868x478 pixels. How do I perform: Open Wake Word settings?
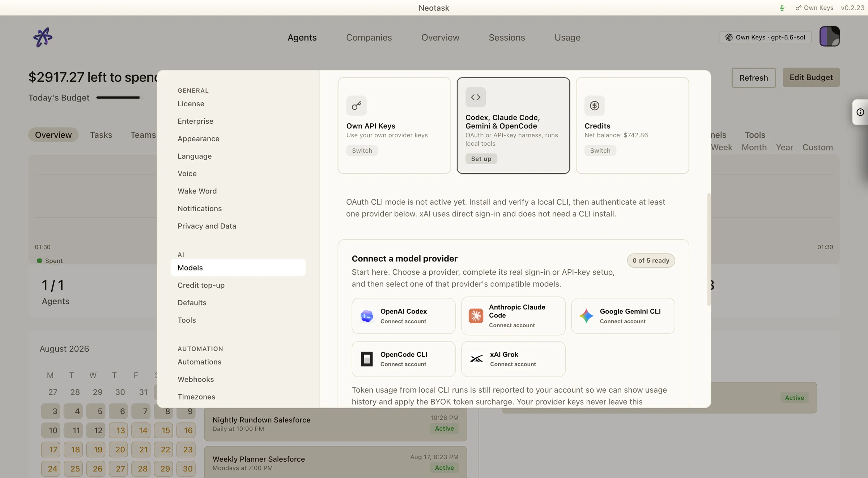coord(238,191)
